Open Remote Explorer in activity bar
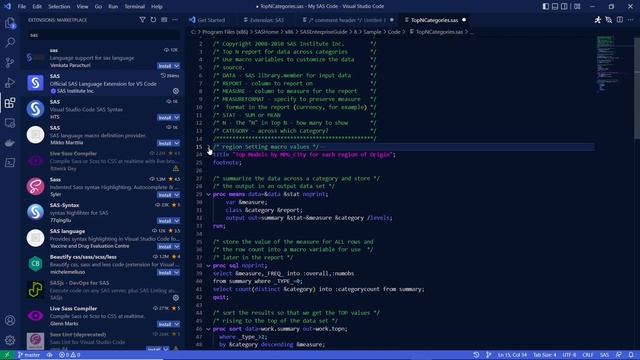The image size is (640, 360). click(10, 122)
